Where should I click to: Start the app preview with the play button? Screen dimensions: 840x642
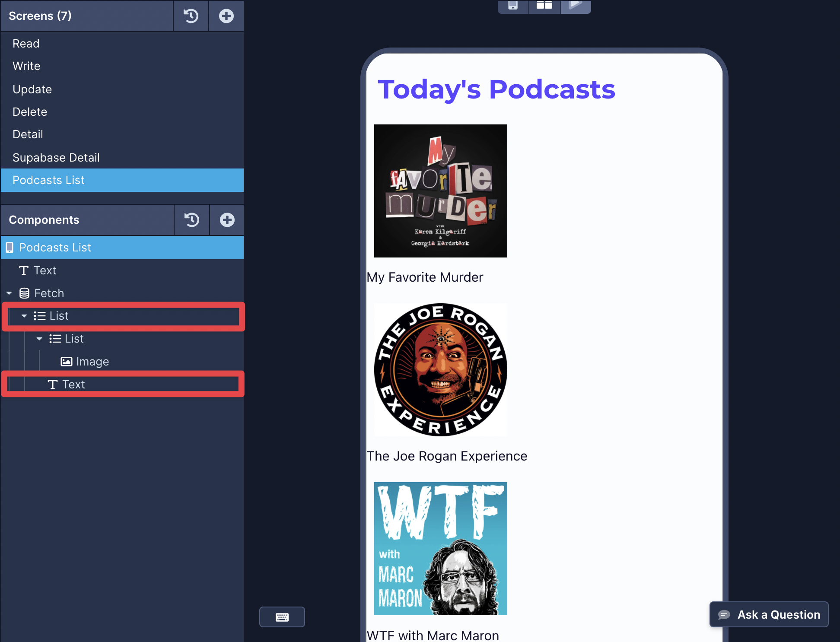click(576, 6)
